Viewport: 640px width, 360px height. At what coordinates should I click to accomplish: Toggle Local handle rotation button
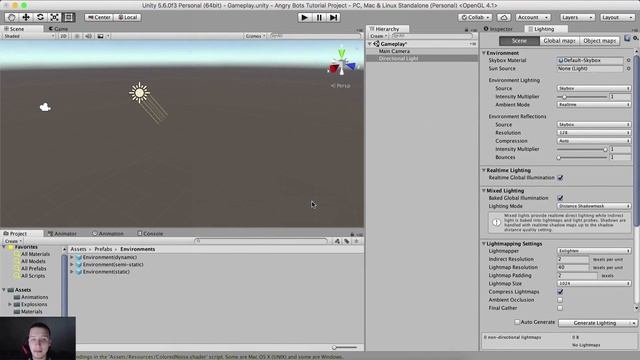click(127, 18)
